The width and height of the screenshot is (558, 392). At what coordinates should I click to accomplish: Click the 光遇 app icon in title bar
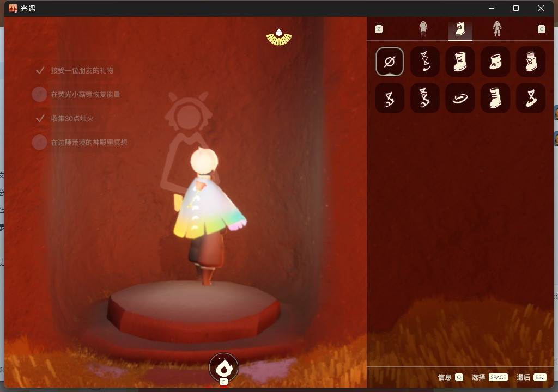pyautogui.click(x=13, y=8)
